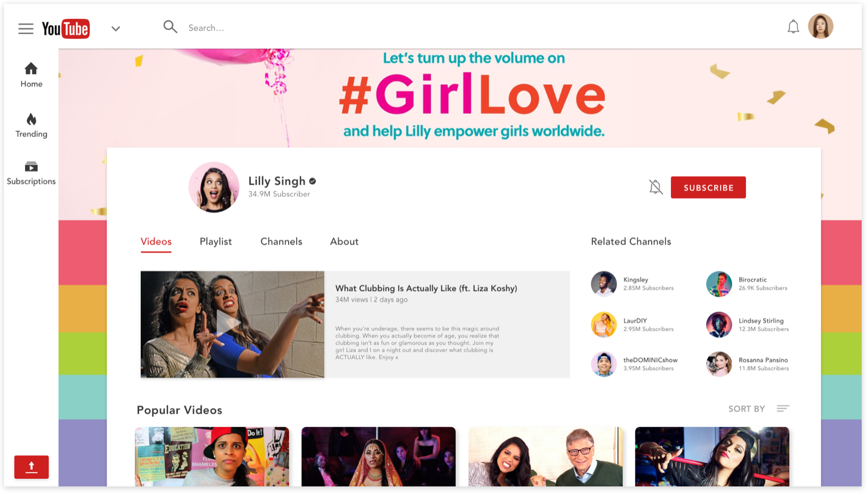Viewport: 868px width, 495px height.
Task: Click the red upload button
Action: 31,467
